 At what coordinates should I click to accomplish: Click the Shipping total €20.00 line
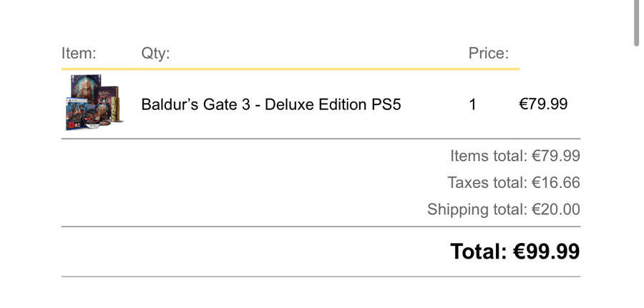coord(504,209)
